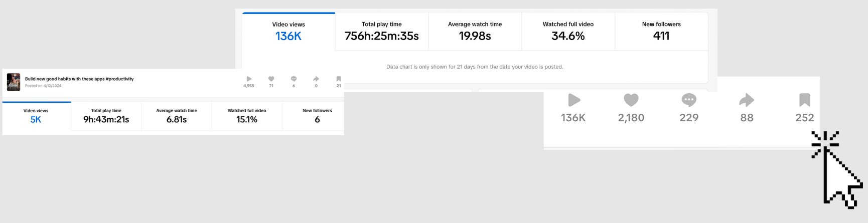Click the small share icon above 0

click(316, 79)
